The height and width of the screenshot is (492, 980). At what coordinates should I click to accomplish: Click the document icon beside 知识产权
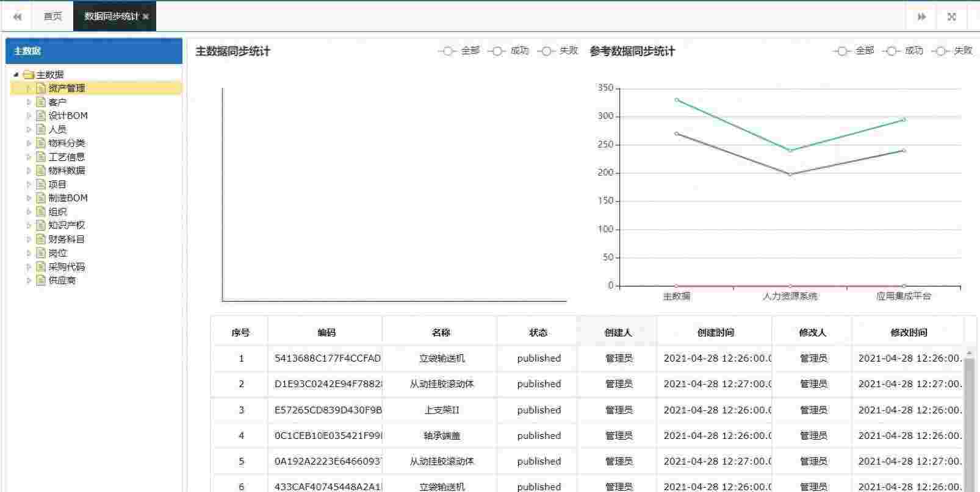click(41, 225)
